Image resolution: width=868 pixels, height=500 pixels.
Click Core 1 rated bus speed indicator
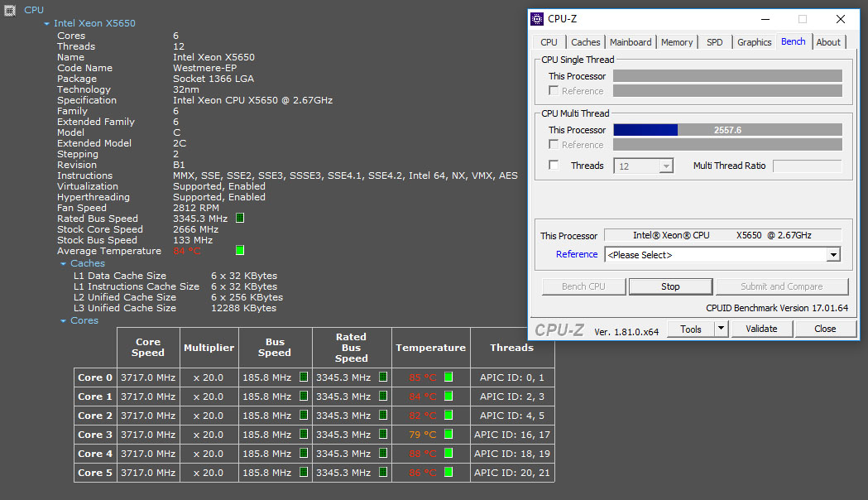[x=383, y=396]
